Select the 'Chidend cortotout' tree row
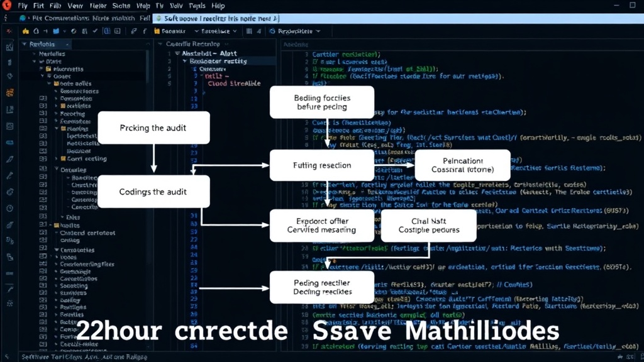The width and height of the screenshot is (644, 362). click(x=87, y=233)
